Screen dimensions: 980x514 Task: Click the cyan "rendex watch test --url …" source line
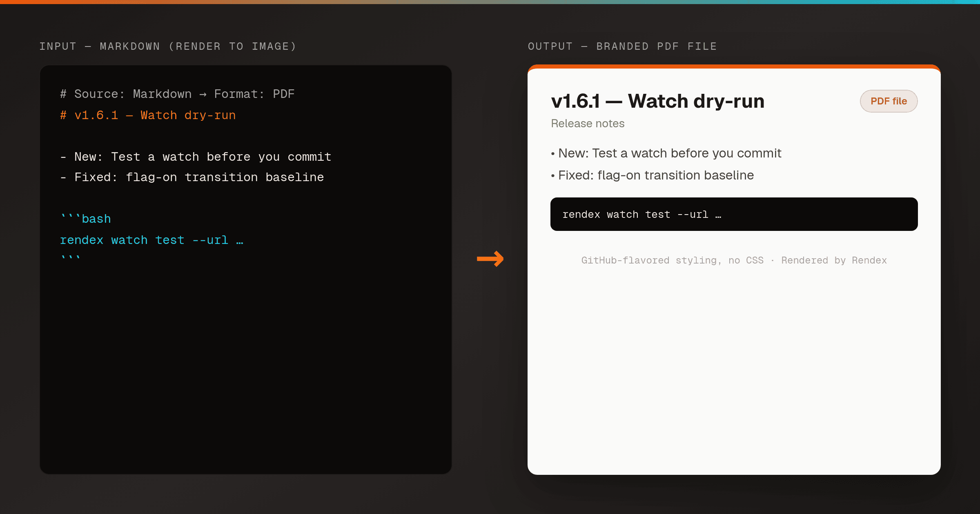[151, 240]
